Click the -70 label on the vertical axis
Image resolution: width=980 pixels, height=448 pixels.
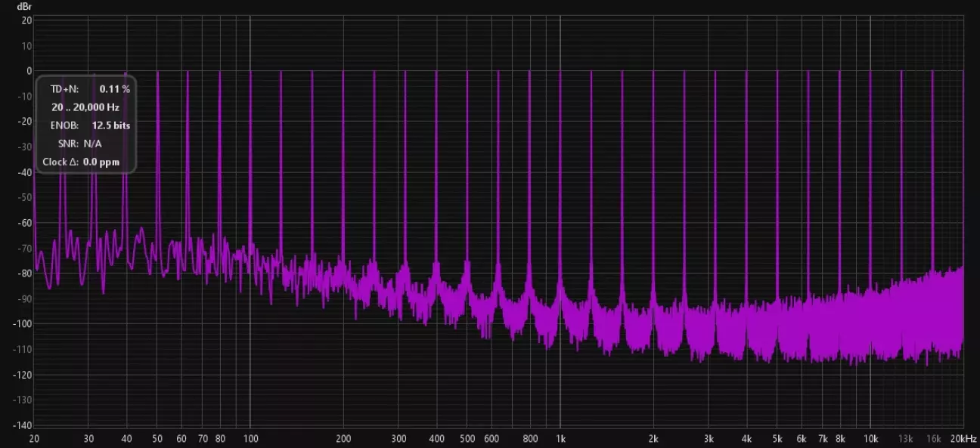(x=25, y=248)
